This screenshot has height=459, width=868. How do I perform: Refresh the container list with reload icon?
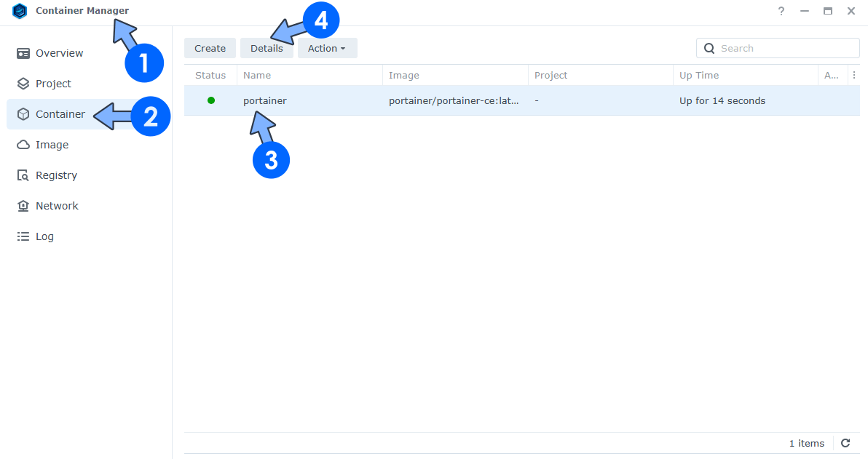coord(845,443)
